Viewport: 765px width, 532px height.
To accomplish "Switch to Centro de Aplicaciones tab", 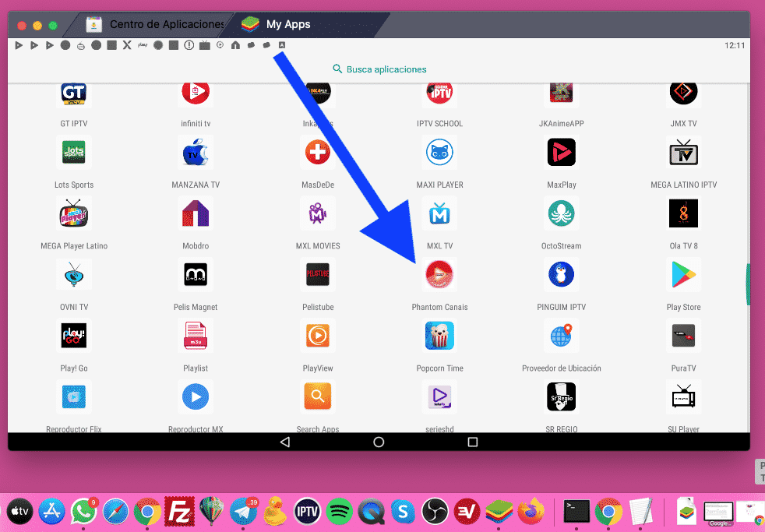I will pyautogui.click(x=156, y=24).
